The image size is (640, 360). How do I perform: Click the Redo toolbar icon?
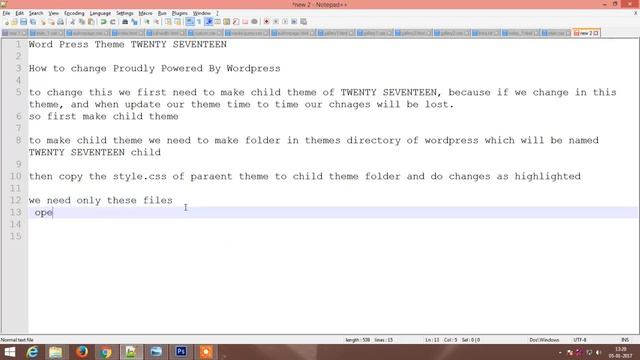(x=113, y=22)
